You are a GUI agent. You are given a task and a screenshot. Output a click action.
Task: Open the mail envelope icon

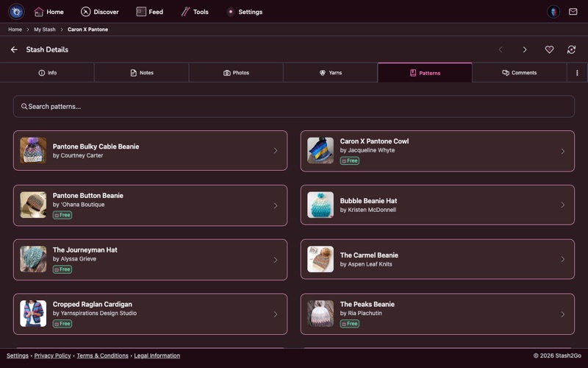click(x=573, y=12)
